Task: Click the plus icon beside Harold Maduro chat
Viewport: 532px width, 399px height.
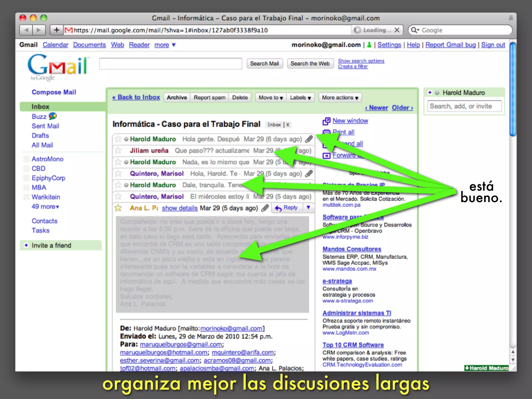Action: [430, 92]
